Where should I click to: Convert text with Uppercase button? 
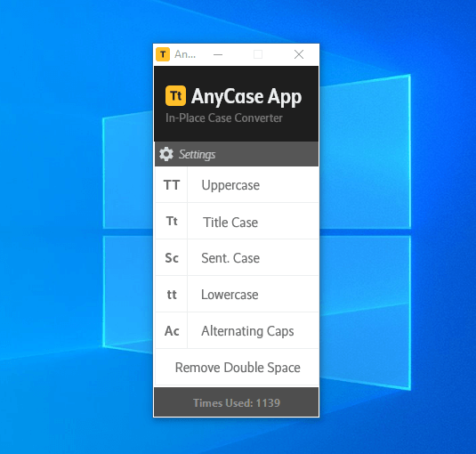(253, 185)
